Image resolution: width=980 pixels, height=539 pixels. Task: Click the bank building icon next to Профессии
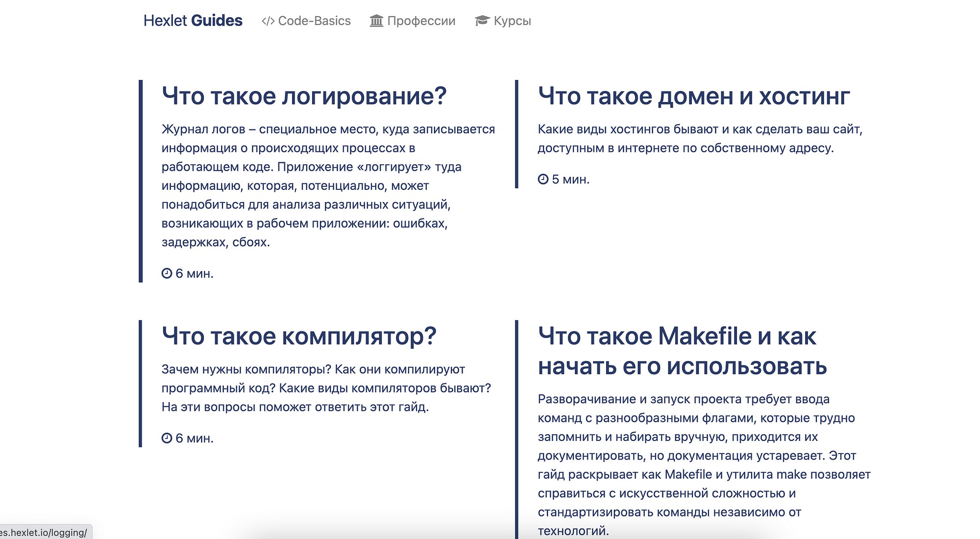[x=376, y=21]
